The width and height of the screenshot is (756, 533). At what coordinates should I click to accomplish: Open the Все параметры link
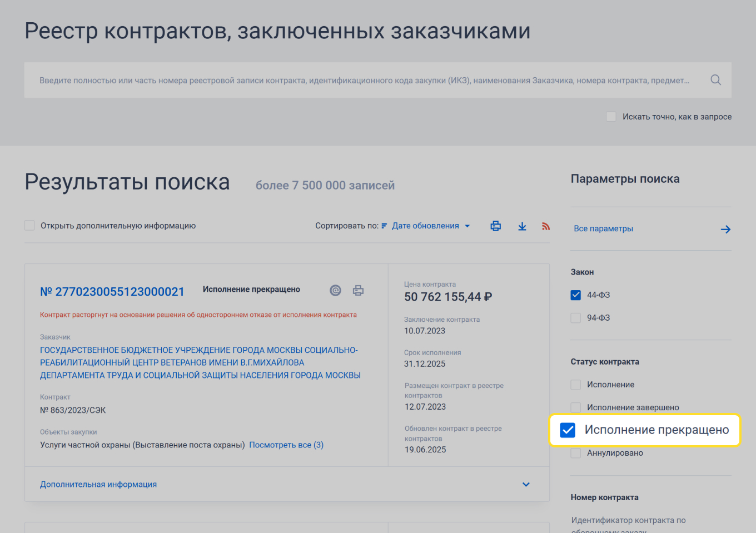(x=603, y=228)
